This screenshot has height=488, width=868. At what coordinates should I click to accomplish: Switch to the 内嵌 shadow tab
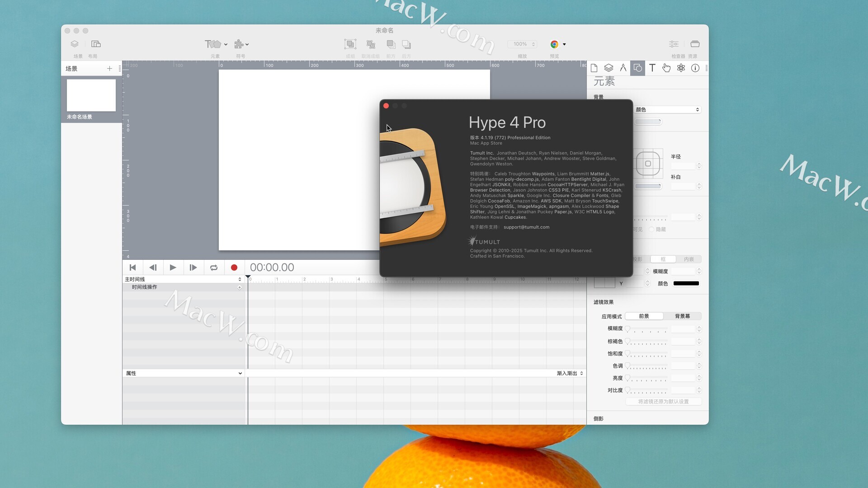click(x=689, y=259)
